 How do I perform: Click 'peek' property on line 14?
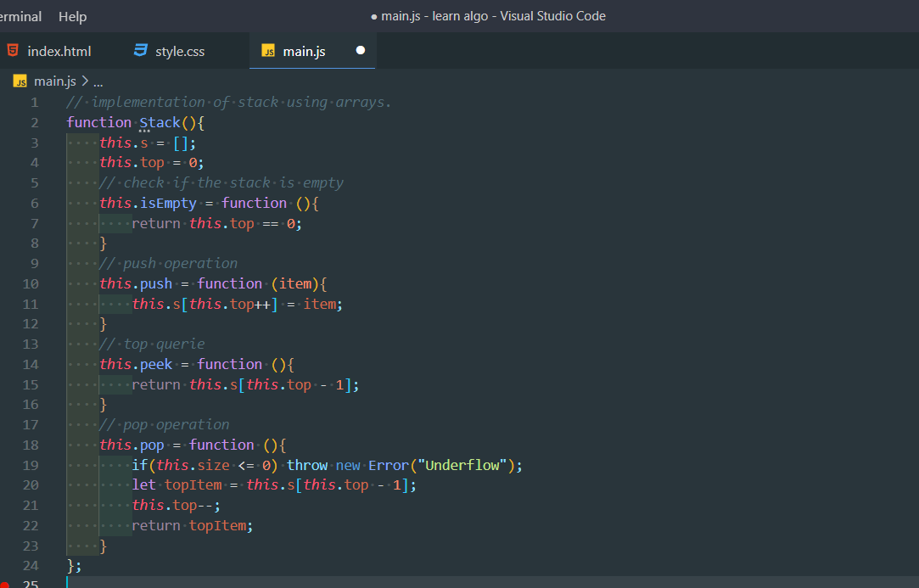(x=156, y=364)
